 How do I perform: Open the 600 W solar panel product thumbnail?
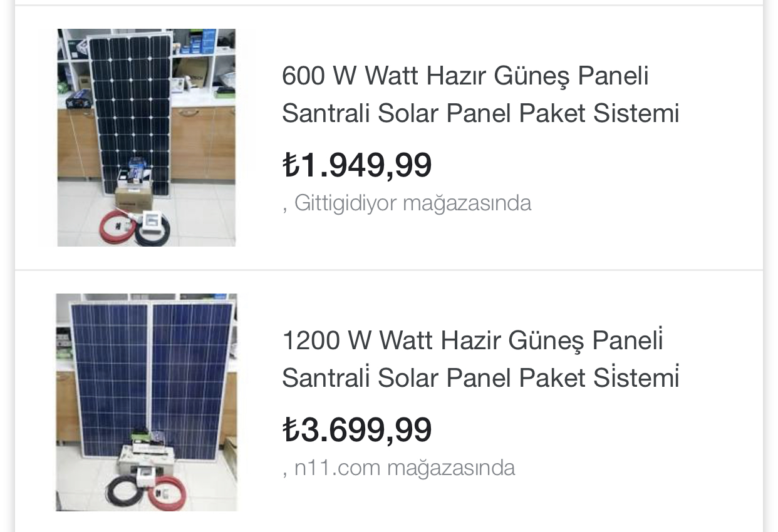click(147, 138)
